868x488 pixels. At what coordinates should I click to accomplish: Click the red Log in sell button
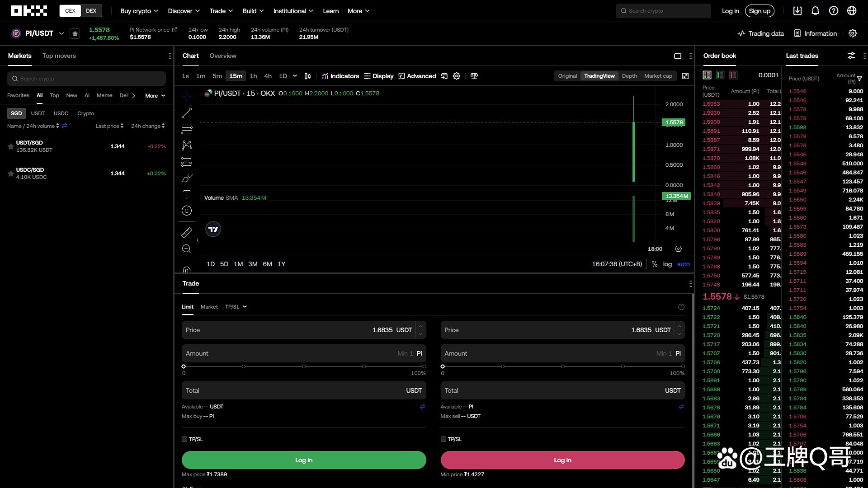point(563,460)
